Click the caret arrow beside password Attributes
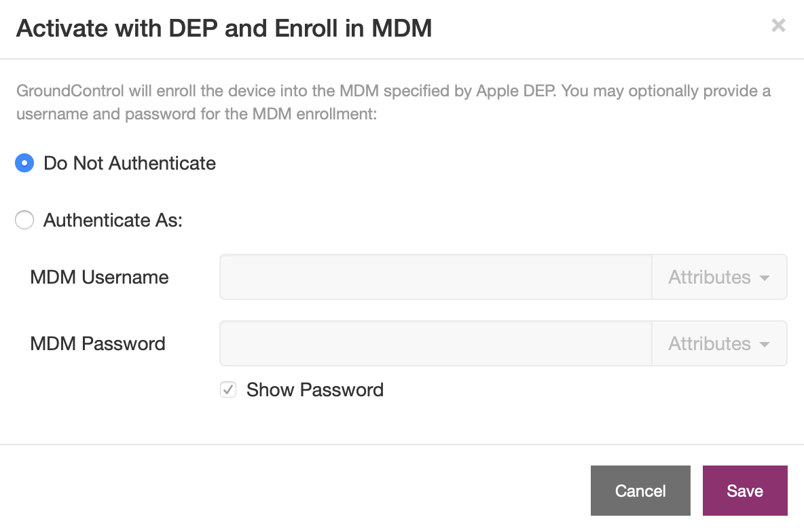The height and width of the screenshot is (532, 804). [x=765, y=345]
